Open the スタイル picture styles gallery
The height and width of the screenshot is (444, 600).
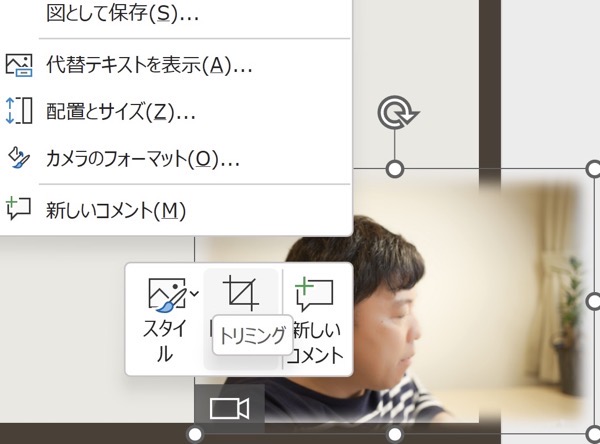(167, 294)
